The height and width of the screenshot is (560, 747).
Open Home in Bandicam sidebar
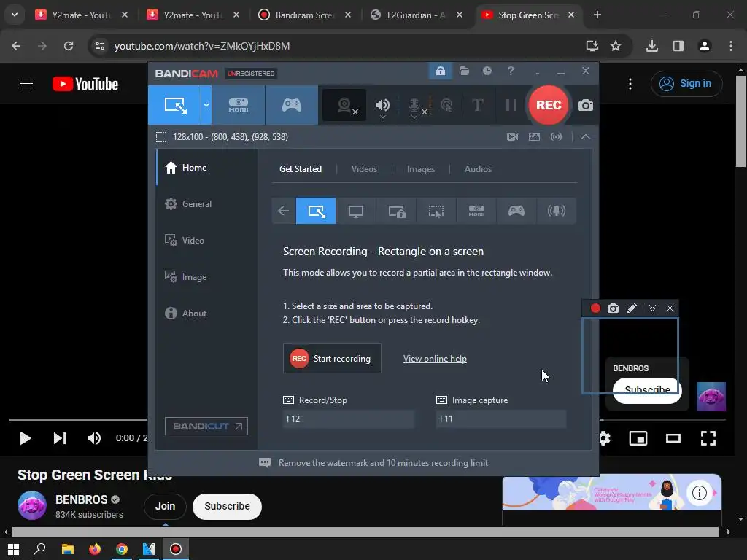click(206, 168)
